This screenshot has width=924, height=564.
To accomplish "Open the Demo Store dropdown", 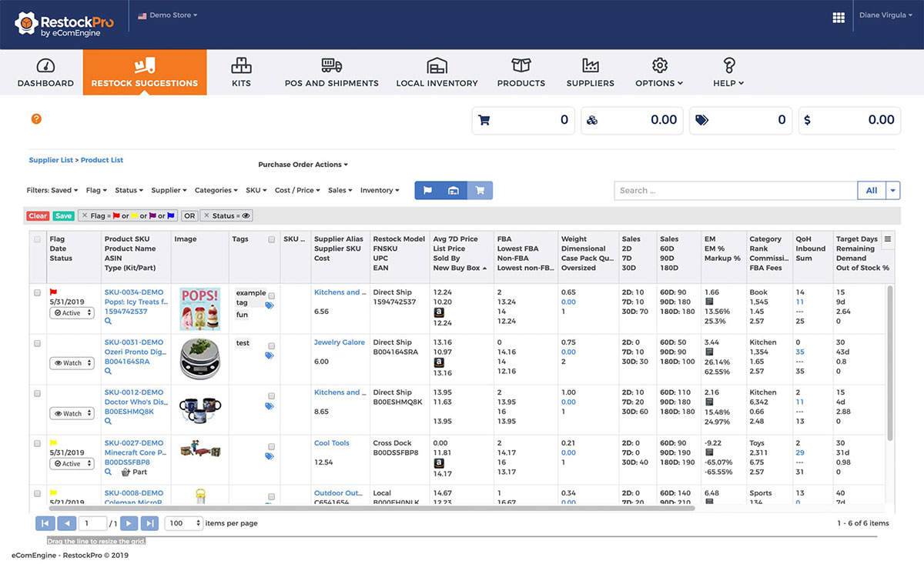I will click(x=167, y=15).
